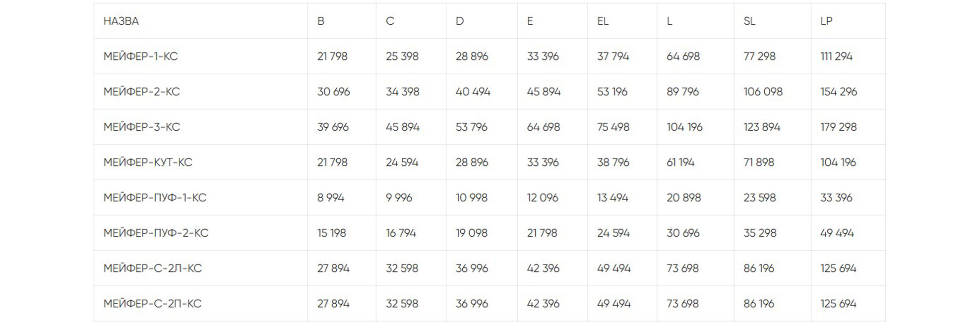980x322 pixels.
Task: Click the price cell 61 194
Action: 680,162
